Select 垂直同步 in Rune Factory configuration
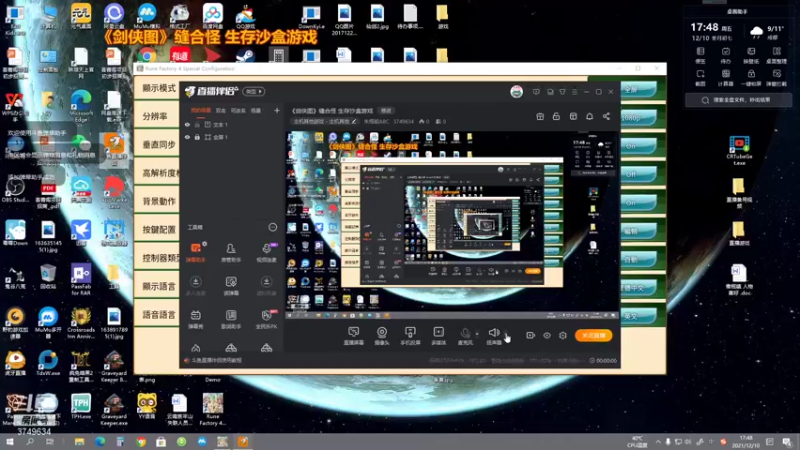Viewport: 800px width, 450px height. click(159, 145)
